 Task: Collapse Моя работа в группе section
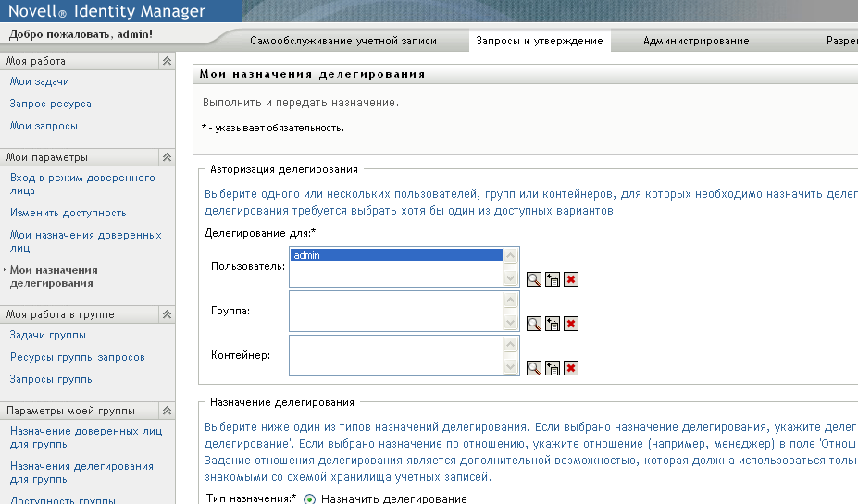[x=167, y=314]
